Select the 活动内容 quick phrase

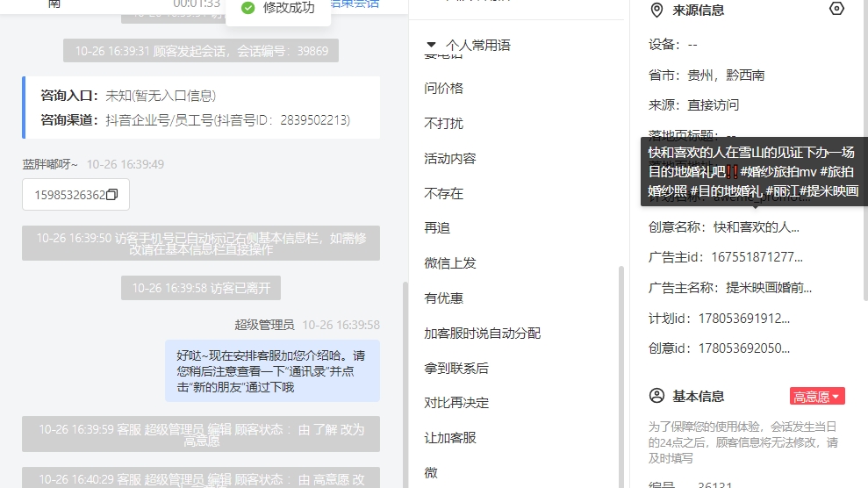click(450, 159)
